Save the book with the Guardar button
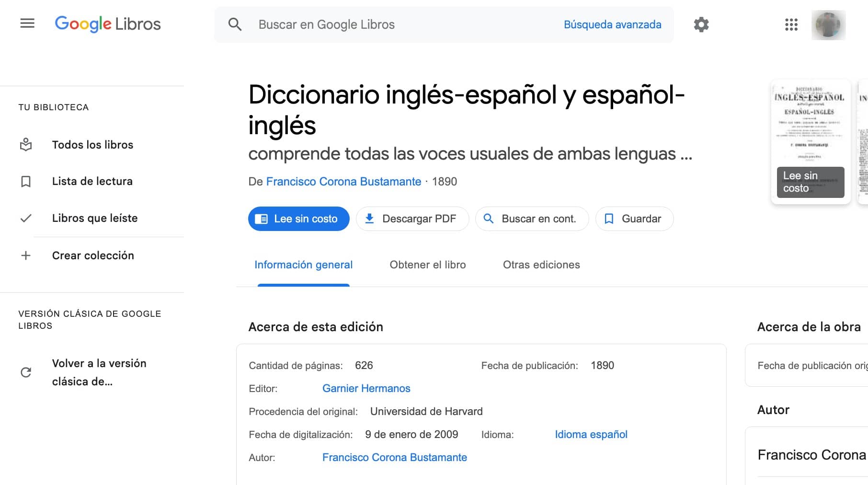The height and width of the screenshot is (485, 868). pyautogui.click(x=634, y=219)
